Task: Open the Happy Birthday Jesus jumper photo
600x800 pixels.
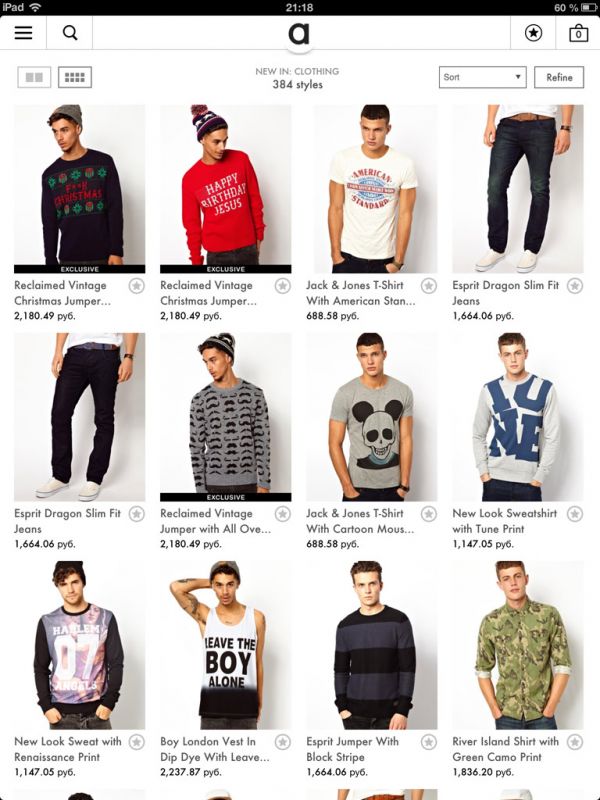Action: coord(226,189)
